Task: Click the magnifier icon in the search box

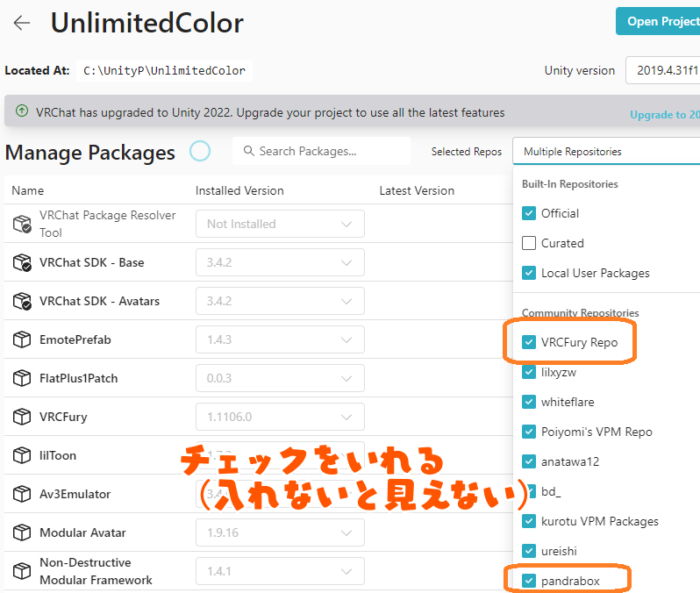Action: coord(248,151)
